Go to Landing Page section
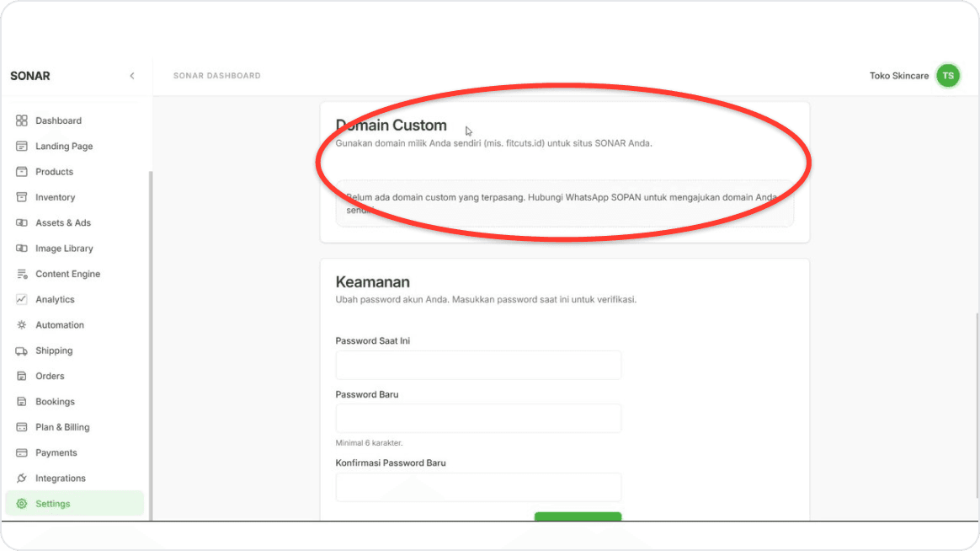 click(x=74, y=146)
